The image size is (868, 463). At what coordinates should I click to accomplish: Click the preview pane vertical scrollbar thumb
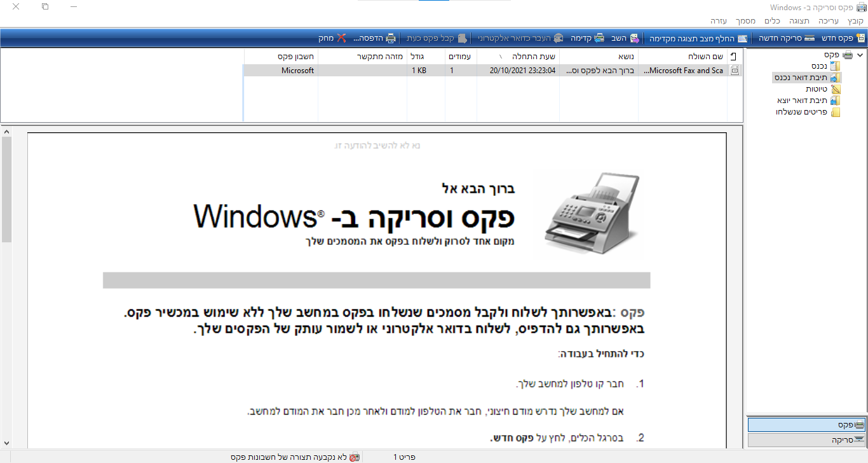tap(6, 190)
